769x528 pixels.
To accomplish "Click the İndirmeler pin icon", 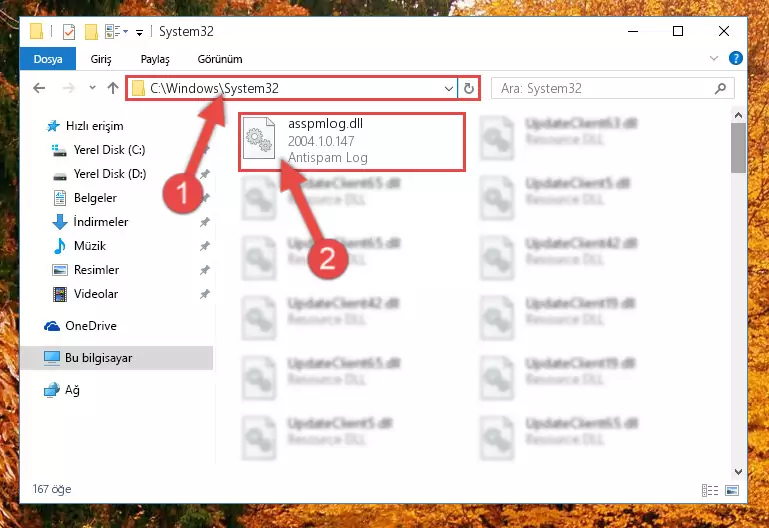I will pyautogui.click(x=205, y=222).
